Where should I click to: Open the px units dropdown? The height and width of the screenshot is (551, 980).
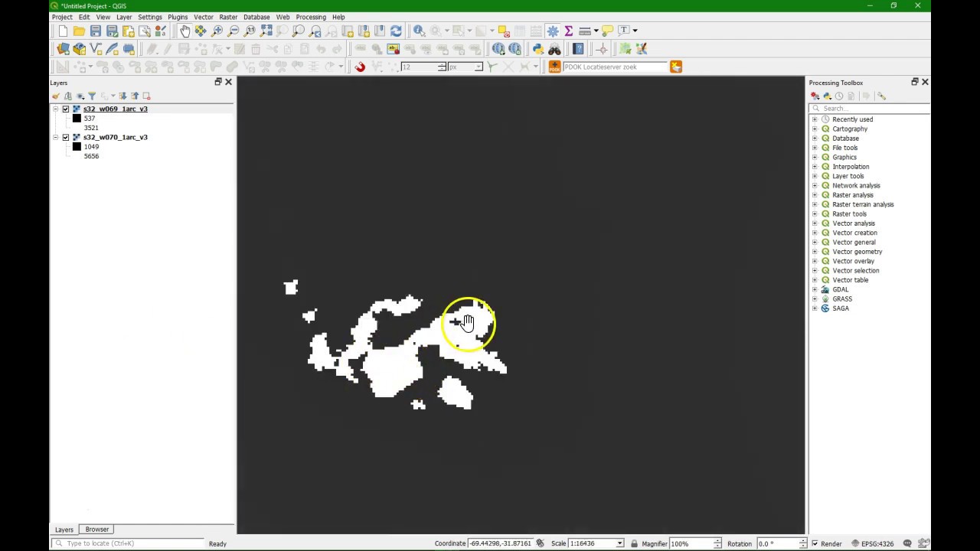(479, 67)
